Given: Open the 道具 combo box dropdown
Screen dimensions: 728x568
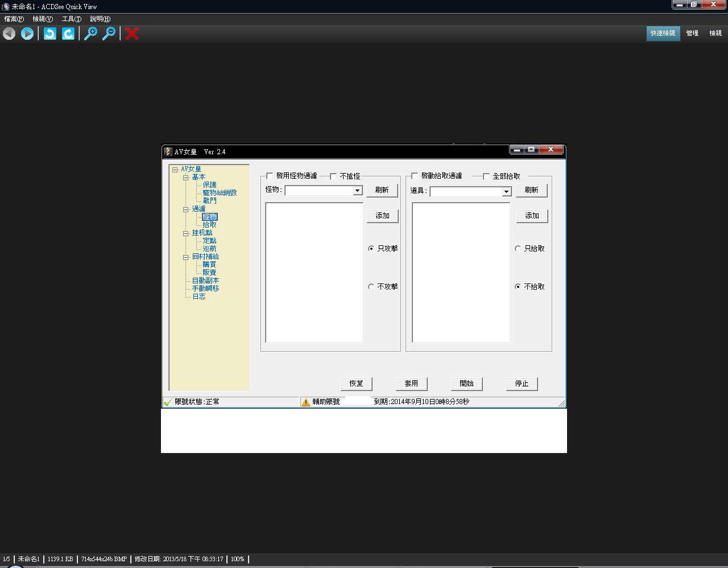Looking at the screenshot, I should [506, 192].
